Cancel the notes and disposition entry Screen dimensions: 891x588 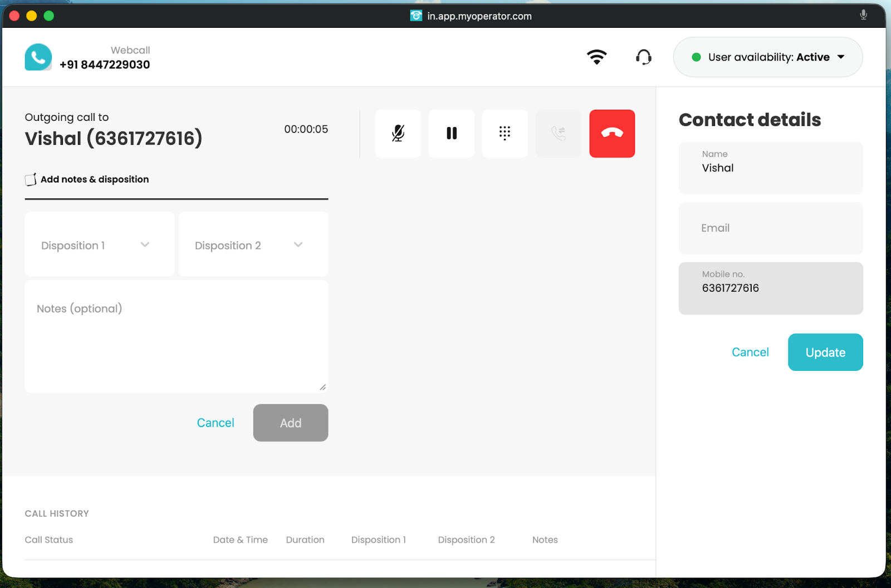(x=216, y=423)
